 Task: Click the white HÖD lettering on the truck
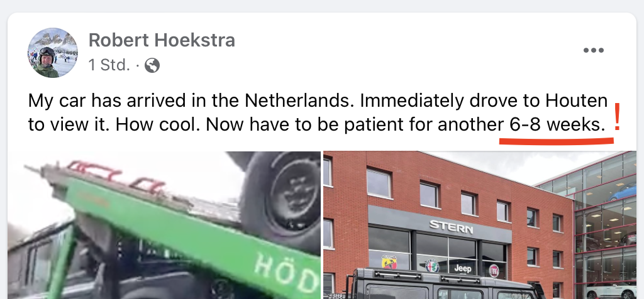click(x=286, y=269)
